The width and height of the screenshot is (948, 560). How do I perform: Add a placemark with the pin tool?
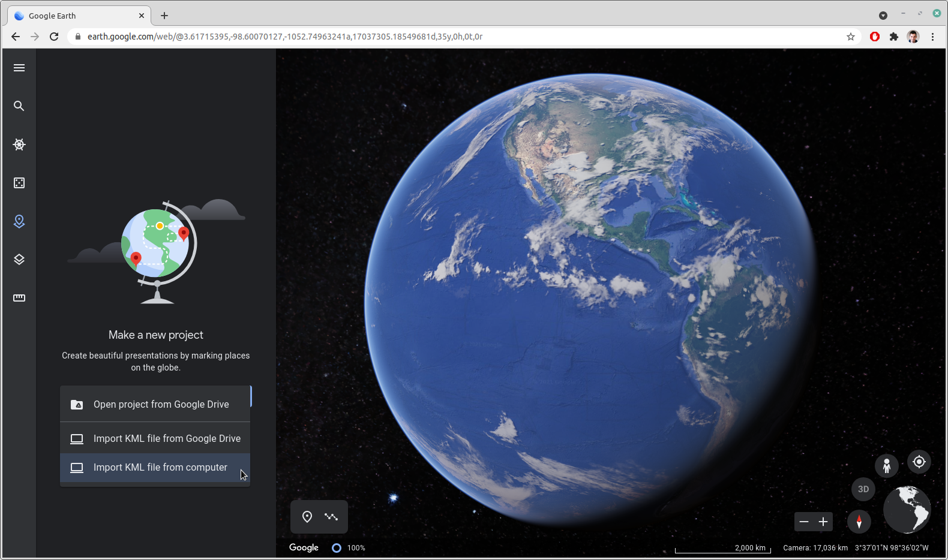point(307,517)
